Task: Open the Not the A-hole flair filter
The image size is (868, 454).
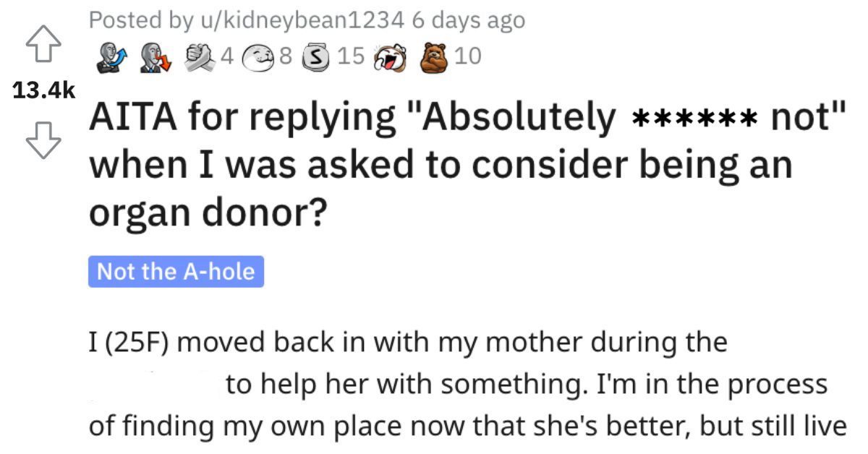Action: coord(176,273)
